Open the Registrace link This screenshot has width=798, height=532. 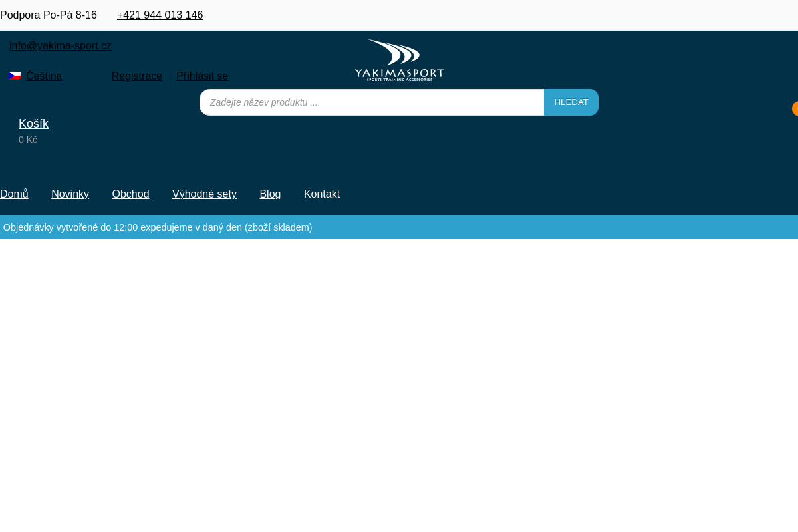tap(137, 76)
